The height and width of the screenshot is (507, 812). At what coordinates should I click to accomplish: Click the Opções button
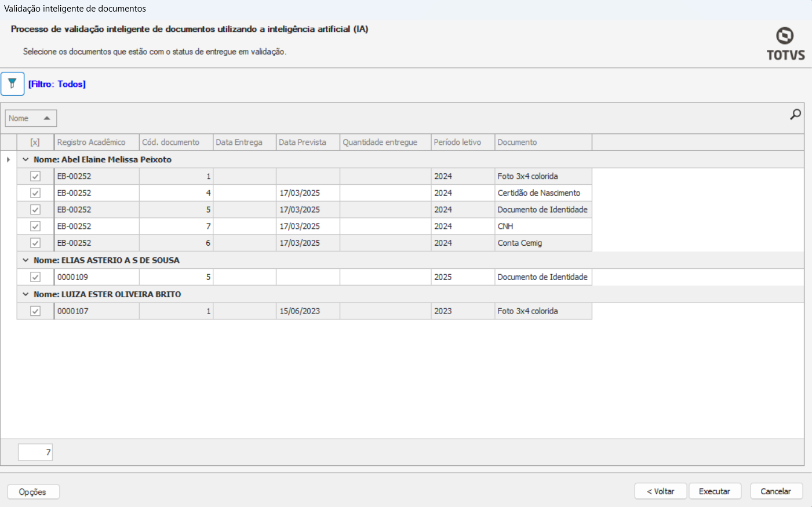coord(33,492)
